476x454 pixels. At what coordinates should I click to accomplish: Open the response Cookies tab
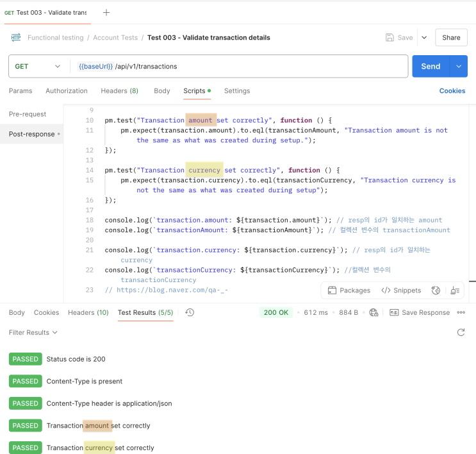coord(46,312)
